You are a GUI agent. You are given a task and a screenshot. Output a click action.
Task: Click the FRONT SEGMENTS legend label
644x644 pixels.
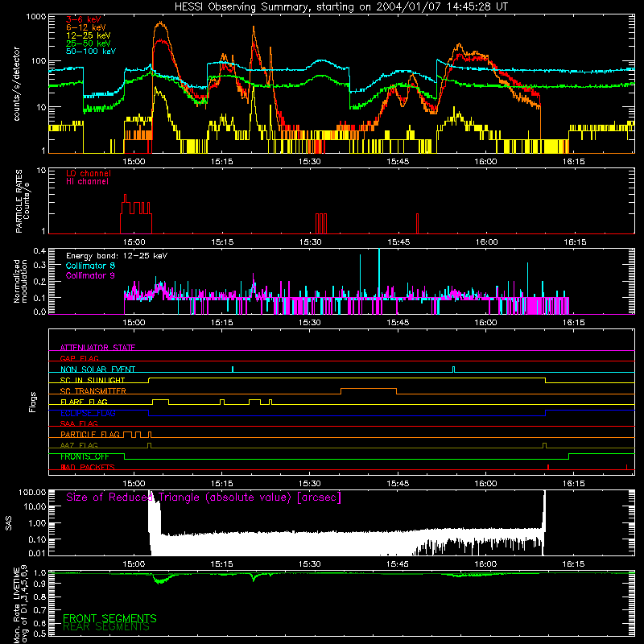click(x=109, y=618)
